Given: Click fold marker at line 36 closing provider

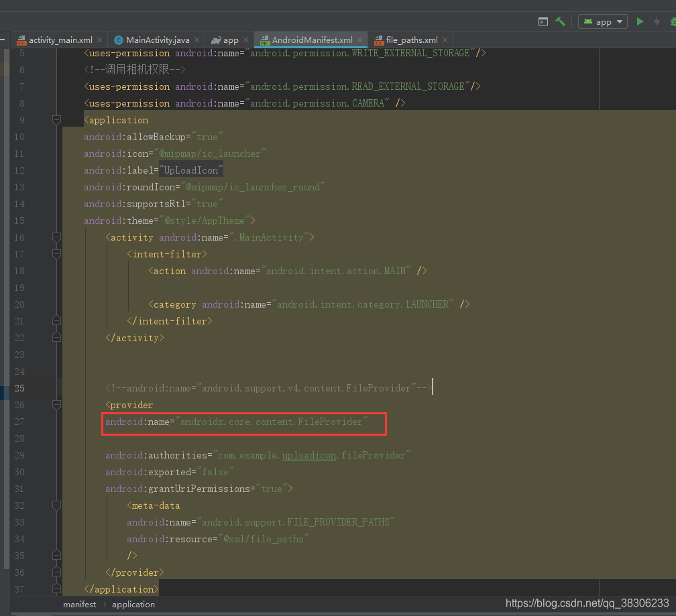Looking at the screenshot, I should 56,572.
